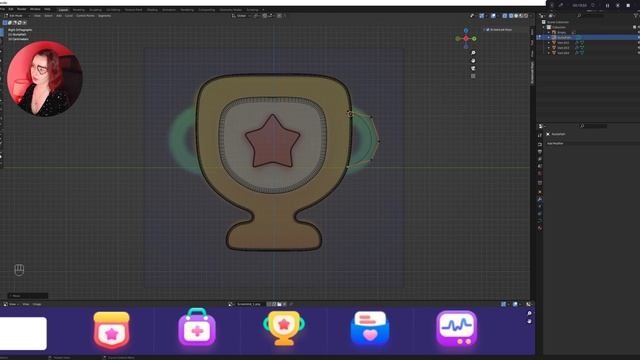Viewport: 640px width, 360px height.
Task: Open the Edit Mode dropdown
Action: click(x=16, y=16)
